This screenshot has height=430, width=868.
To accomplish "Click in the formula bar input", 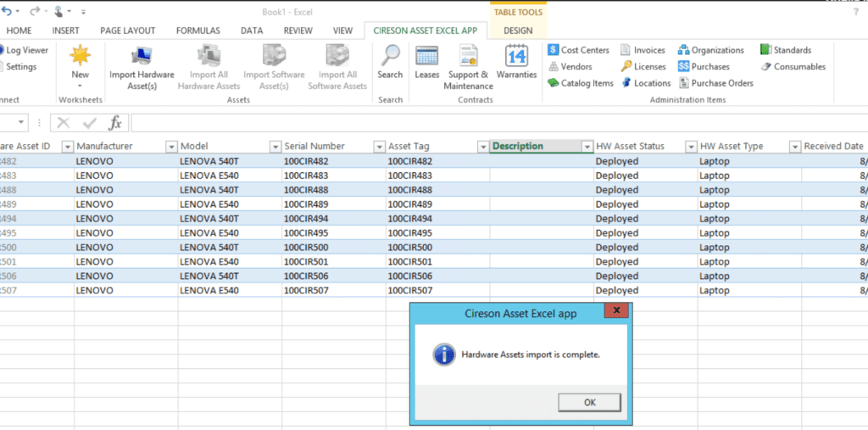I will [x=498, y=123].
